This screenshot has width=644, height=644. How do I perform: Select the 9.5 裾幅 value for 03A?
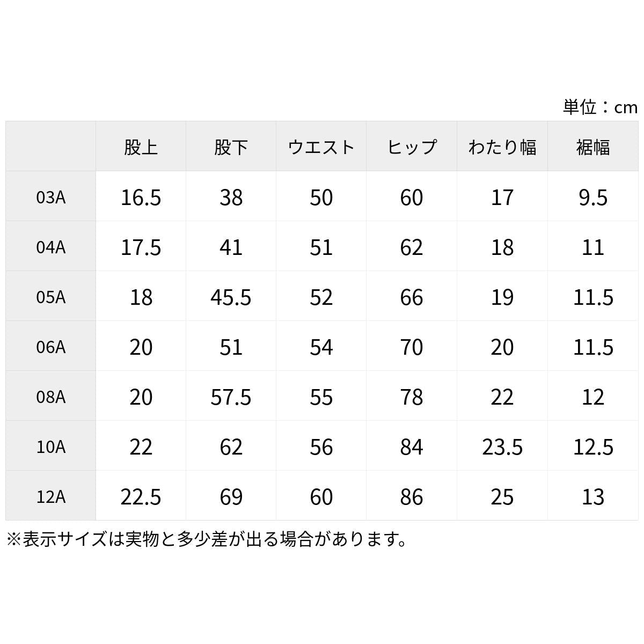592,197
